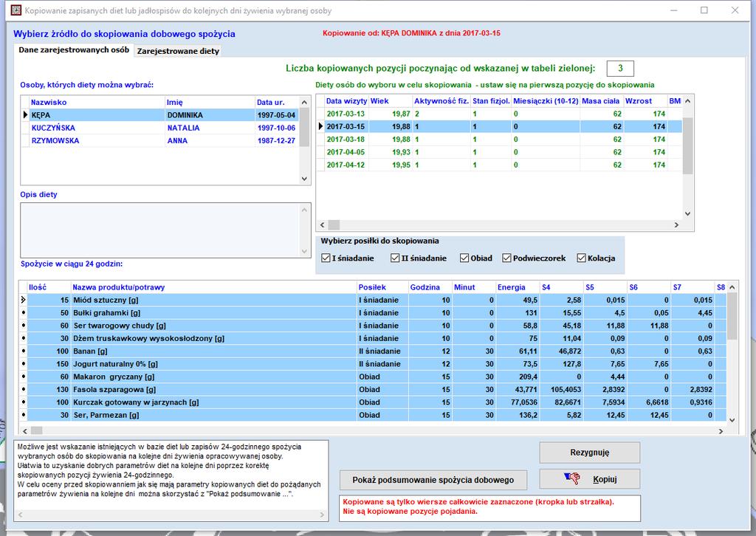Click the Data wizyty column header

point(346,100)
